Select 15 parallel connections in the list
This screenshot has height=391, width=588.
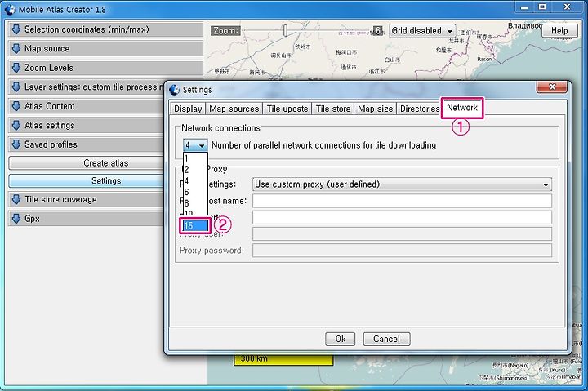click(195, 225)
